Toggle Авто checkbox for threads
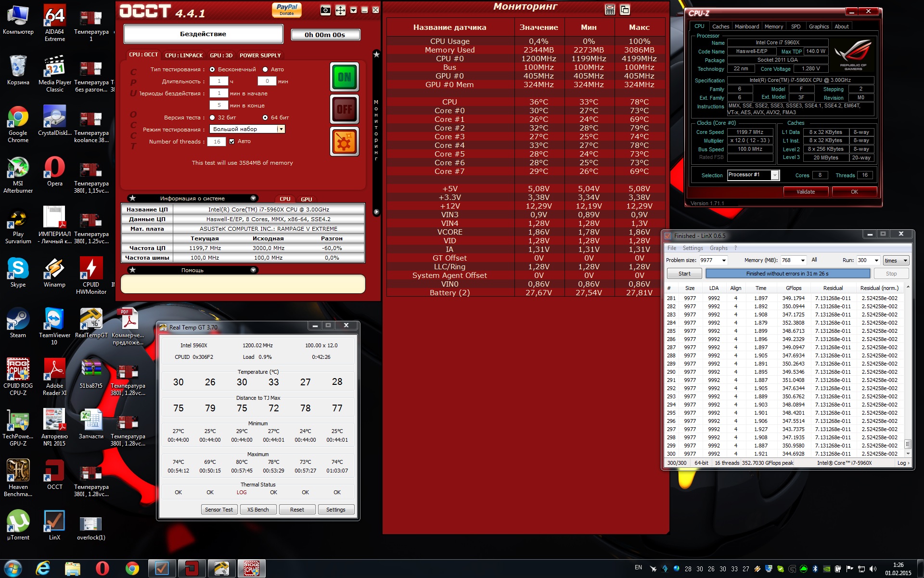Viewport: 924px width, 578px height. (232, 142)
